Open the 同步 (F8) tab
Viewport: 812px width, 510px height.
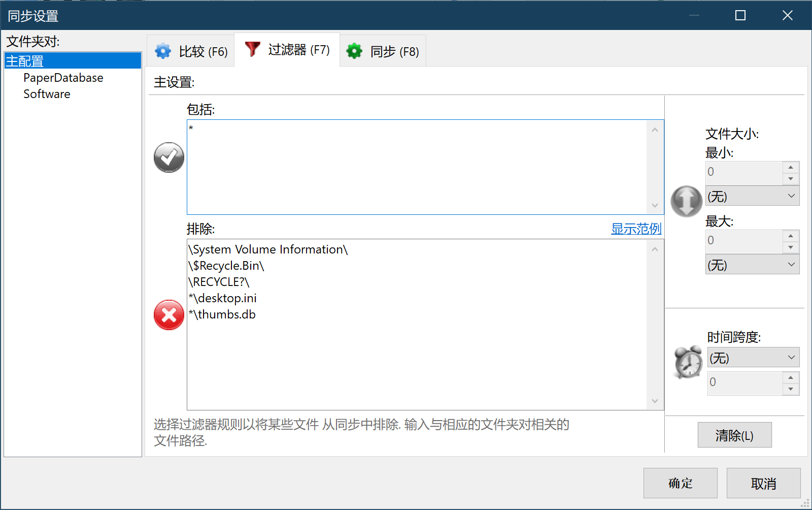coord(383,51)
